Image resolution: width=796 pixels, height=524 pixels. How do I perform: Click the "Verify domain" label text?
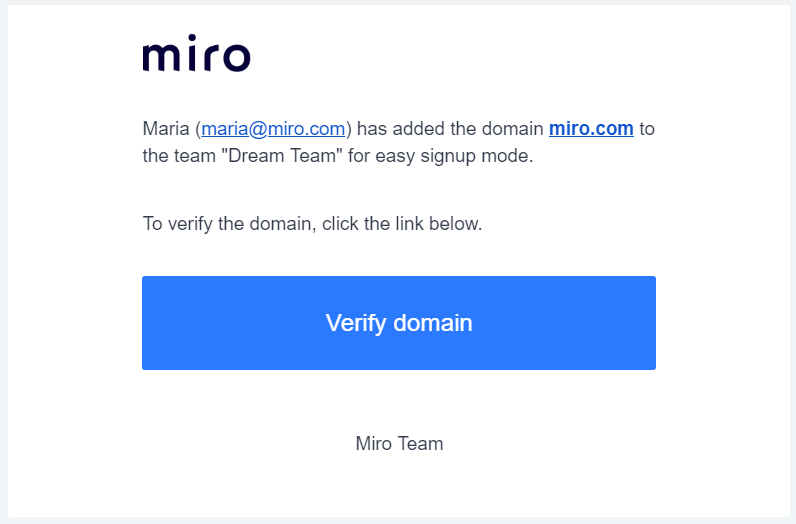point(399,323)
